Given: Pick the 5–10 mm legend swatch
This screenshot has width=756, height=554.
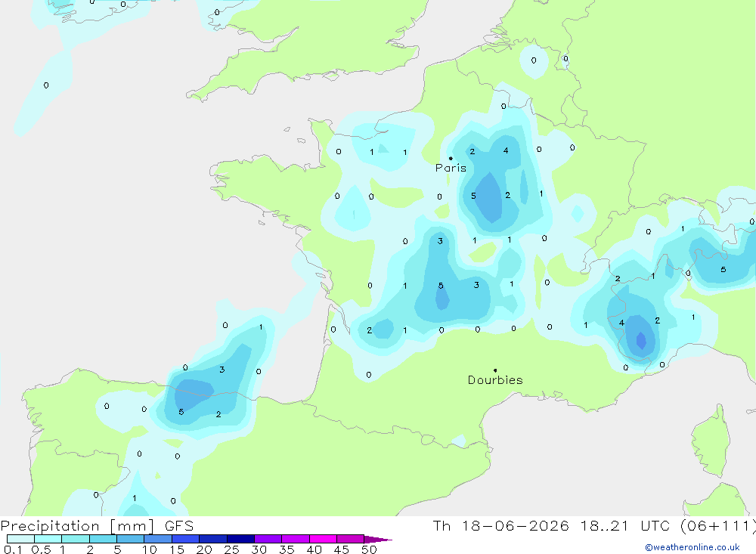Looking at the screenshot, I should (131, 539).
